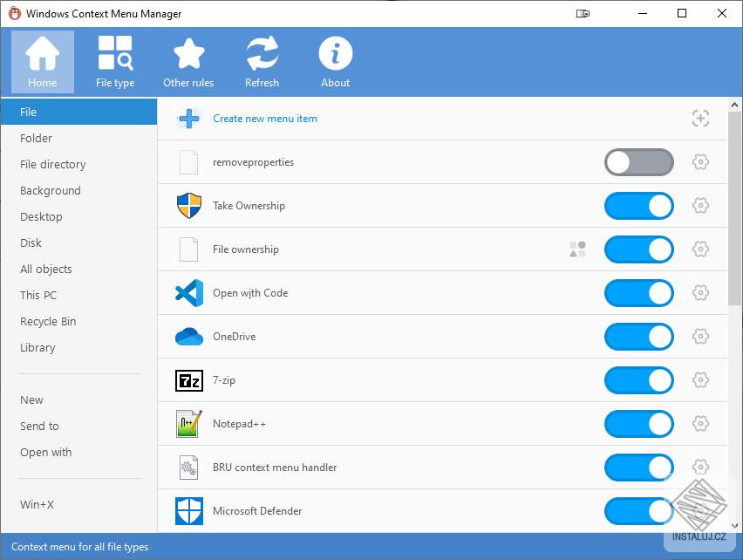This screenshot has height=560, width=743.
Task: Turn off the File ownership toggle
Action: pyautogui.click(x=638, y=249)
